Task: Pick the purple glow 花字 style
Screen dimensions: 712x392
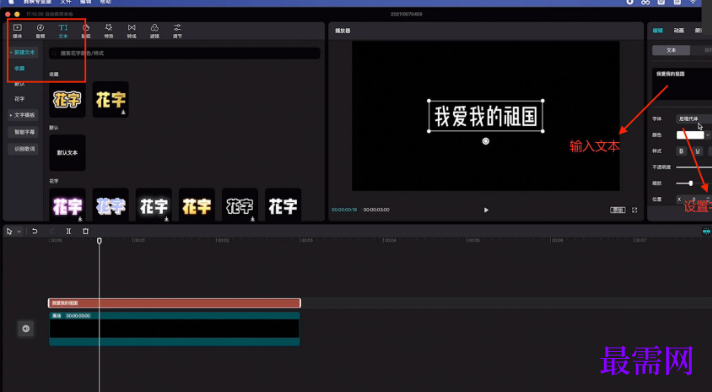Action: 67,206
